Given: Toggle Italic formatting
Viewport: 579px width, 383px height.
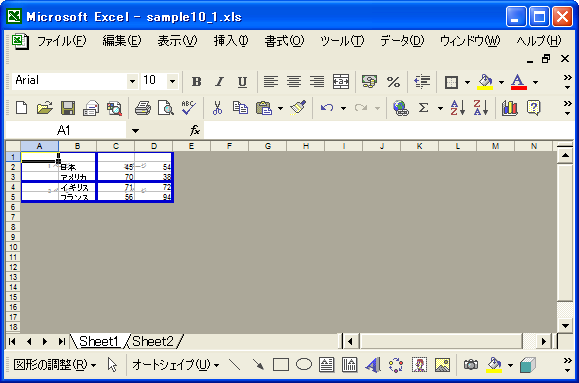Looking at the screenshot, I should click(x=219, y=82).
